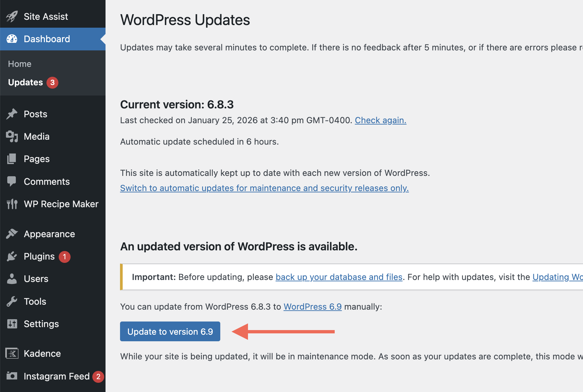Click the Appearance paintbrush icon
This screenshot has width=583, height=392.
[x=12, y=234]
